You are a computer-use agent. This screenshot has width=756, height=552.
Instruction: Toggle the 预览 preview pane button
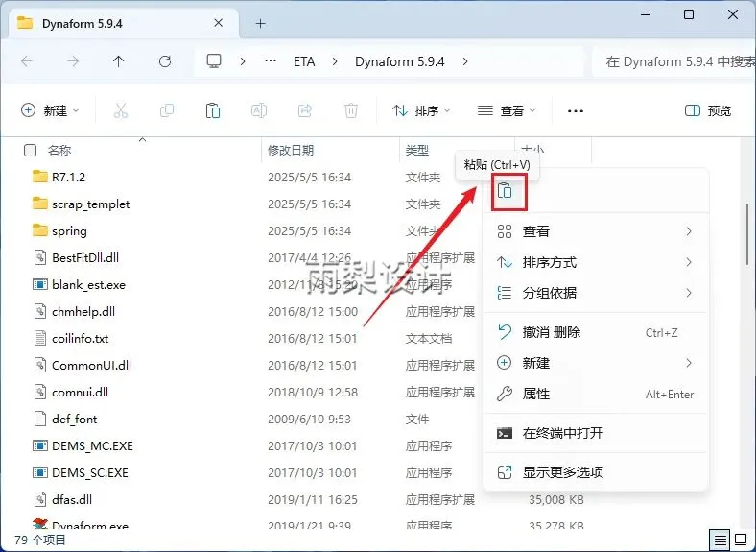708,111
